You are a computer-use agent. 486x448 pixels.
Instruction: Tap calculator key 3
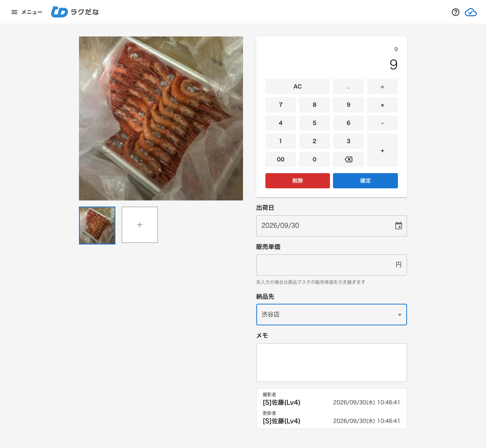(x=349, y=141)
